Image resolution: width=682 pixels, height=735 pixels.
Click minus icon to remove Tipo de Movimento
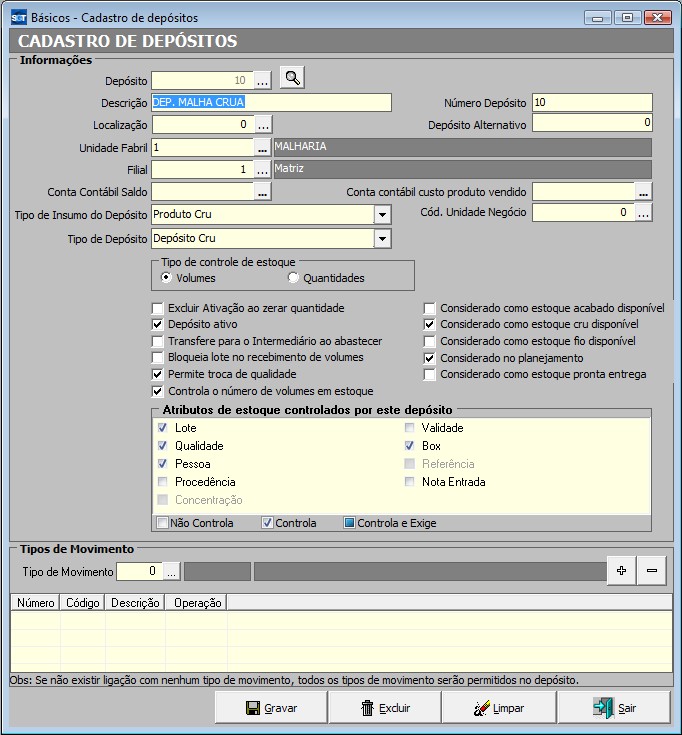[x=652, y=570]
